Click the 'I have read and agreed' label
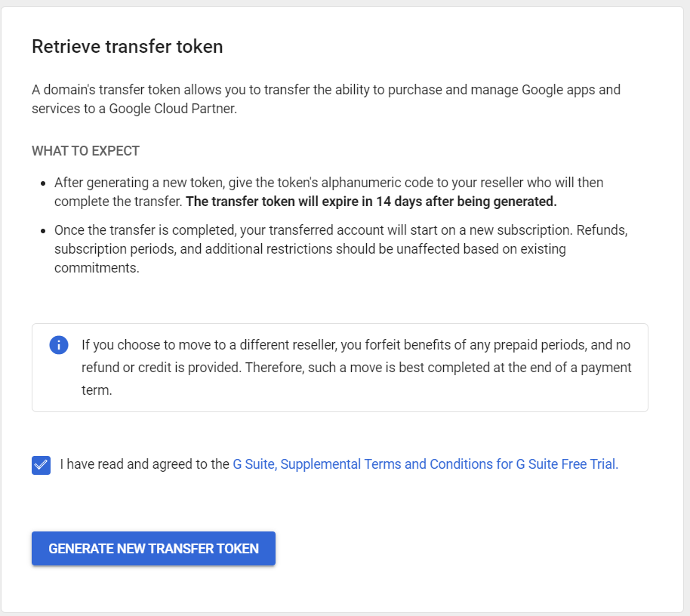This screenshot has height=616, width=690. [x=144, y=464]
